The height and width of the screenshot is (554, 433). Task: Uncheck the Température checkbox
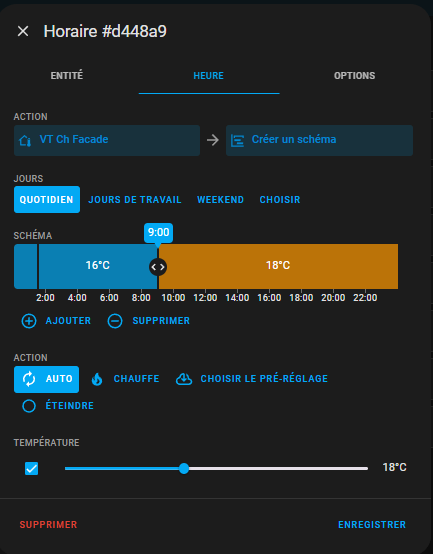31,468
